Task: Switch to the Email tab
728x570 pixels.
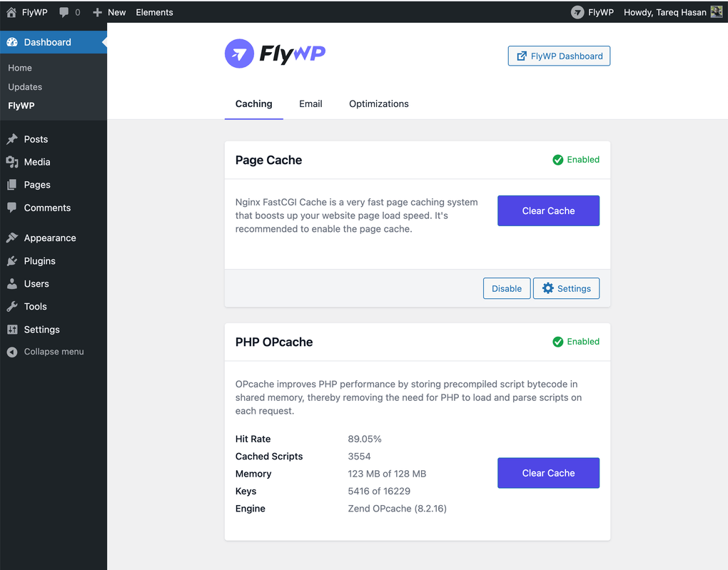Action: coord(310,103)
